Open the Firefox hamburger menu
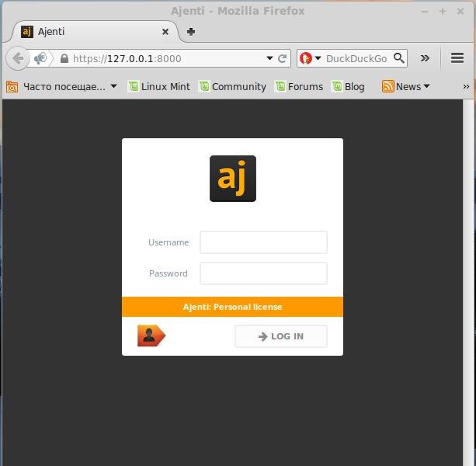 coord(457,57)
